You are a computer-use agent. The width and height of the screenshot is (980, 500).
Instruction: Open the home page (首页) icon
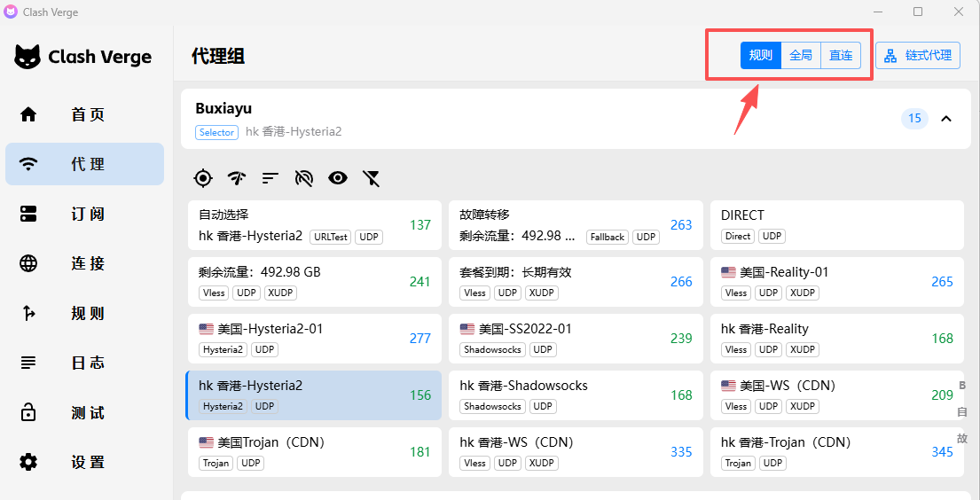(28, 114)
